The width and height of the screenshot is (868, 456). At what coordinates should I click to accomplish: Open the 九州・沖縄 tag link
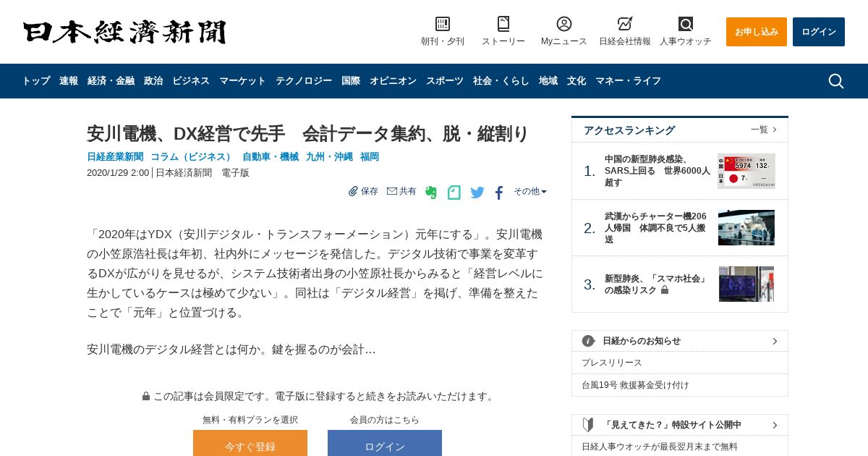point(329,156)
